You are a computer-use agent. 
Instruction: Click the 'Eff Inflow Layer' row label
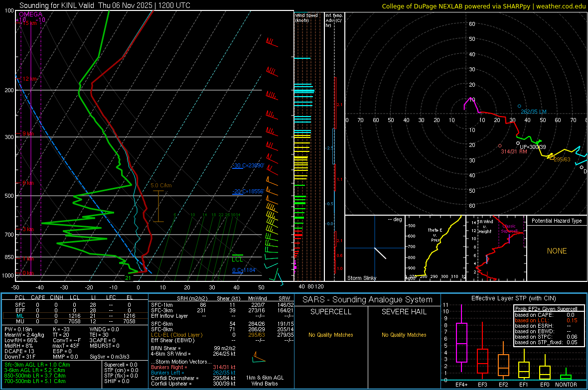[169, 316]
